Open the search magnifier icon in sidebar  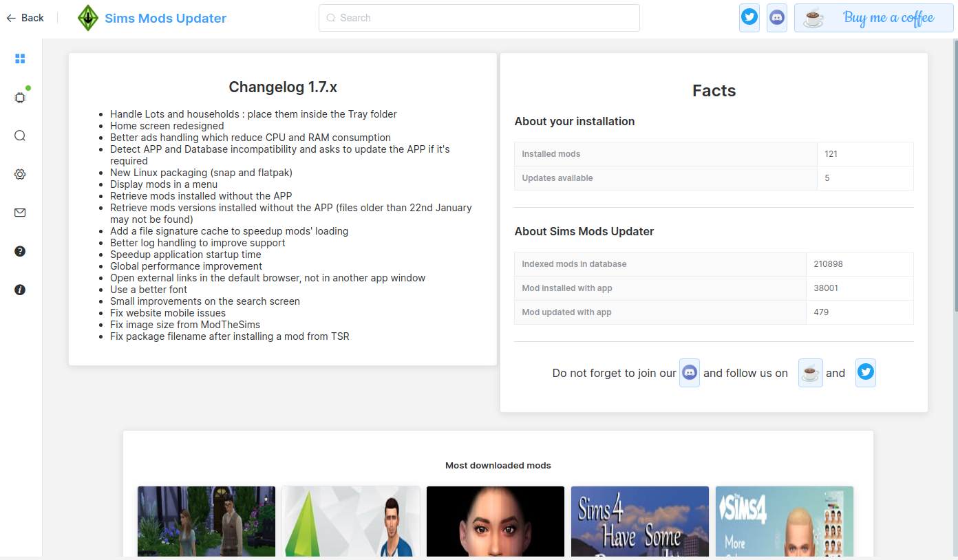[x=20, y=136]
